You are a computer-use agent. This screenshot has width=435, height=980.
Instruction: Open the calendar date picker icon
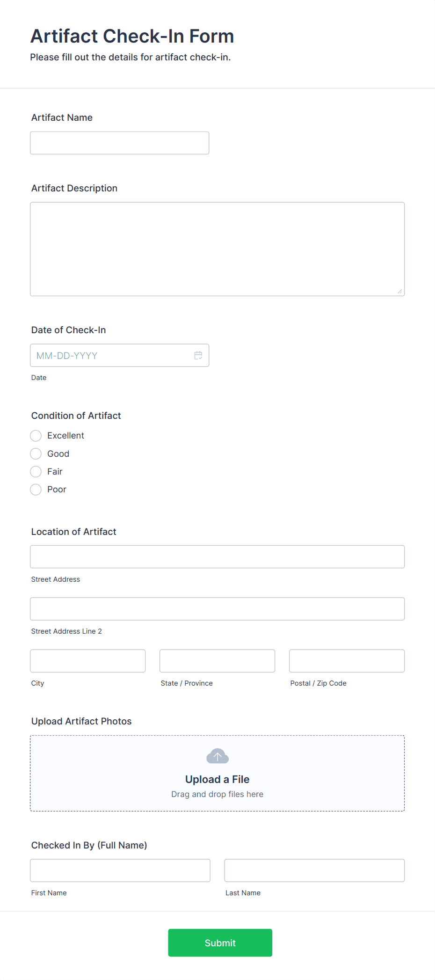click(x=198, y=355)
